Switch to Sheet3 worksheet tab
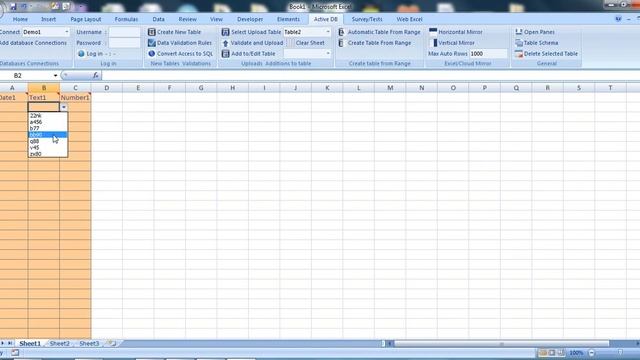640x360 pixels. click(x=89, y=344)
